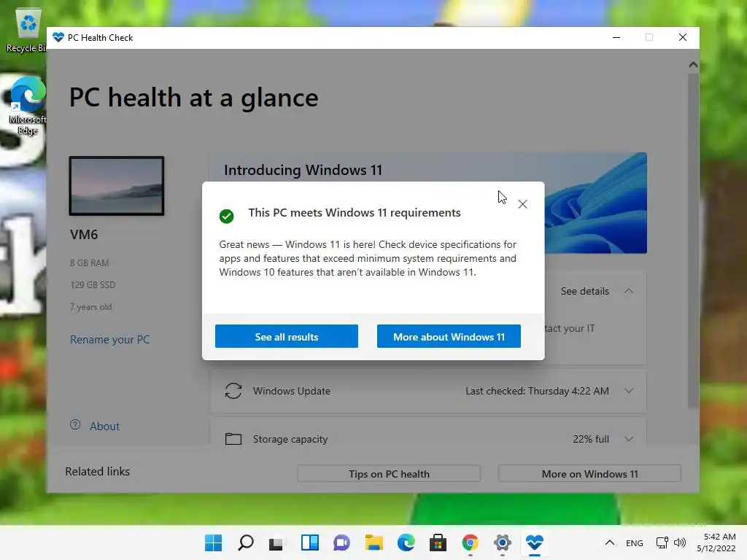Collapse the See details chevron
Viewport: 747px width, 560px height.
click(629, 291)
